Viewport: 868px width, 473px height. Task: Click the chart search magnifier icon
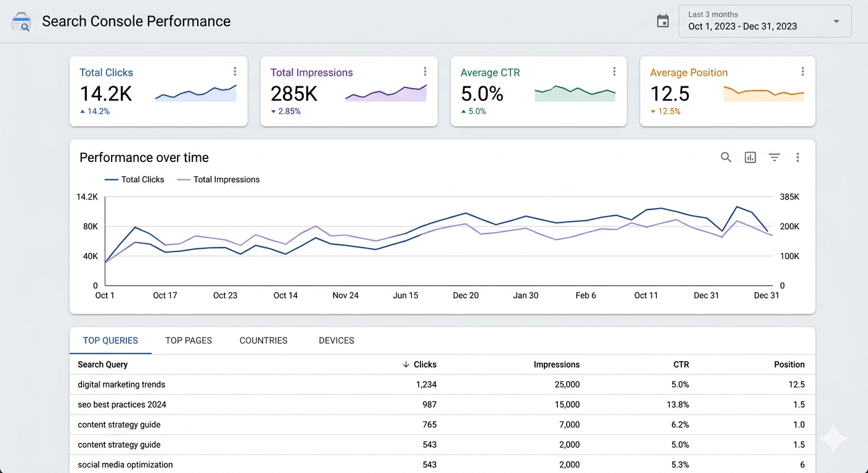pos(726,158)
